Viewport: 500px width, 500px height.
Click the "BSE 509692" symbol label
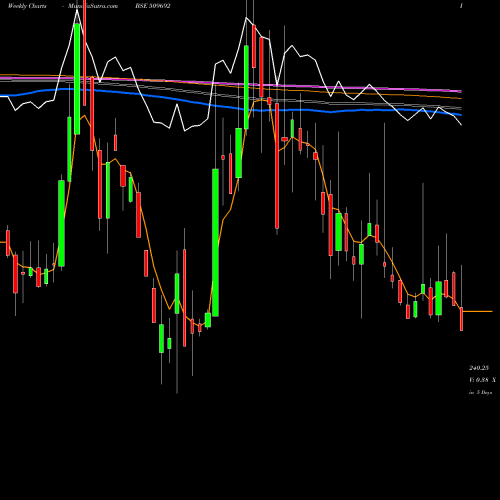[x=152, y=6]
